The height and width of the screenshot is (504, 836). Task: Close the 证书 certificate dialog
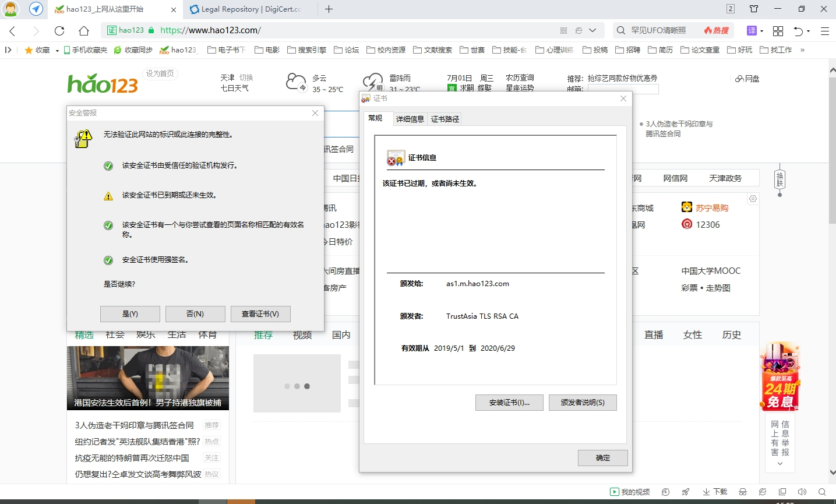[623, 98]
